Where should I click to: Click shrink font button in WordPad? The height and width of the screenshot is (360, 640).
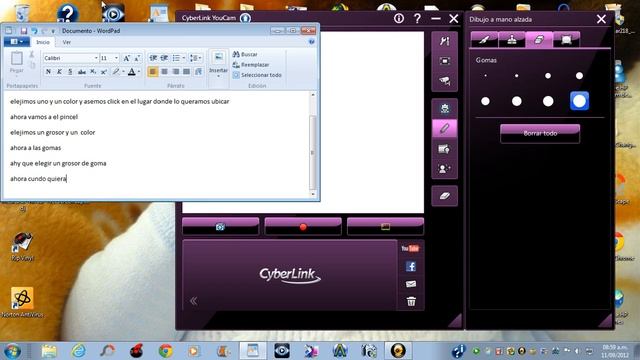(x=138, y=58)
